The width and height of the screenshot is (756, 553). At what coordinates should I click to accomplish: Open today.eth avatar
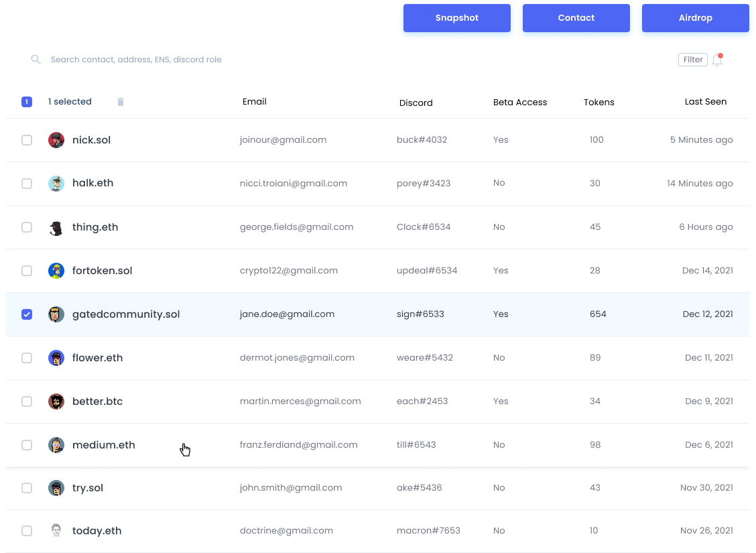point(56,531)
